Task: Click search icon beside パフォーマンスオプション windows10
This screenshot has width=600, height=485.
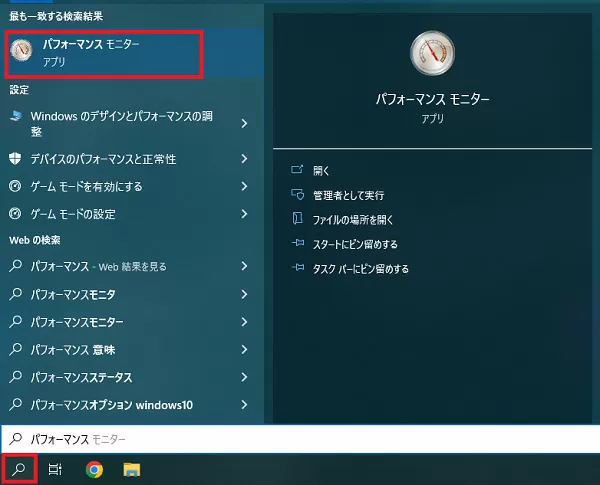Action: pyautogui.click(x=15, y=404)
